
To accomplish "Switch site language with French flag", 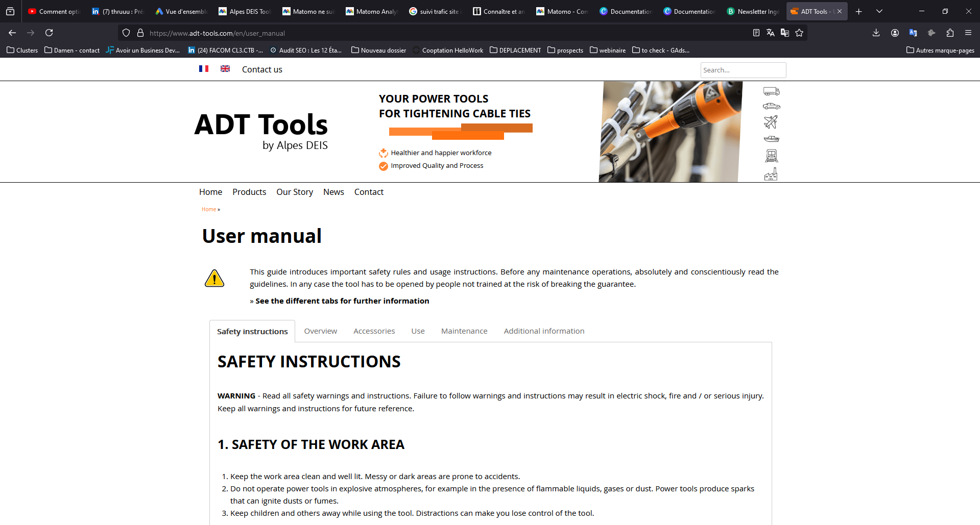I will point(204,69).
